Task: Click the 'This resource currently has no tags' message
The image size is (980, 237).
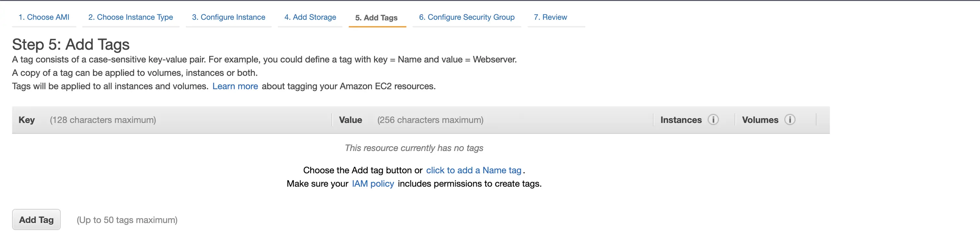Action: 414,148
